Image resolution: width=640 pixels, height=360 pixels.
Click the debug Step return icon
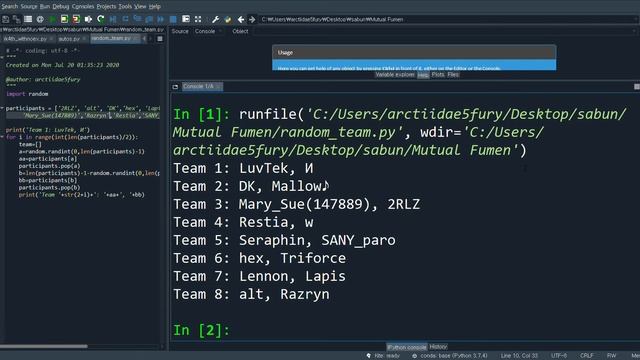149,19
